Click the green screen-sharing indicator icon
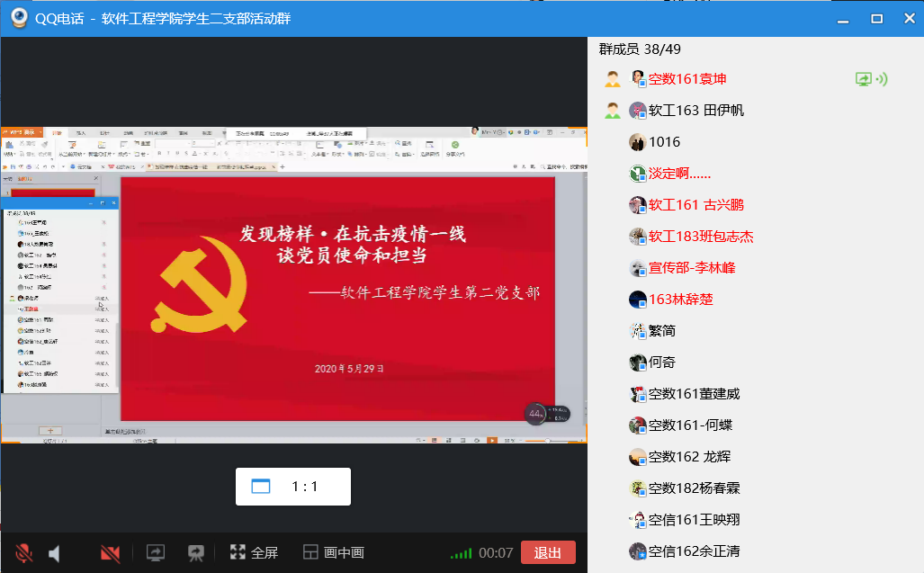924x573 pixels. (x=864, y=79)
